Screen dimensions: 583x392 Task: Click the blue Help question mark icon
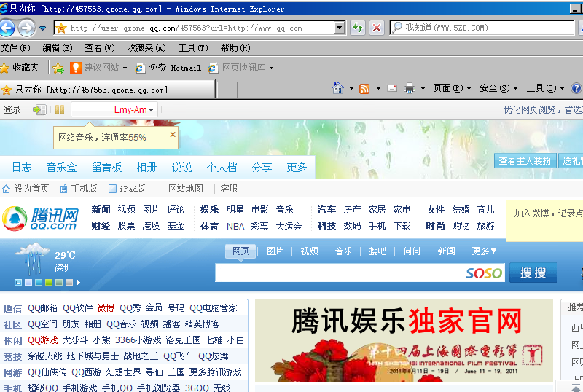(x=576, y=88)
